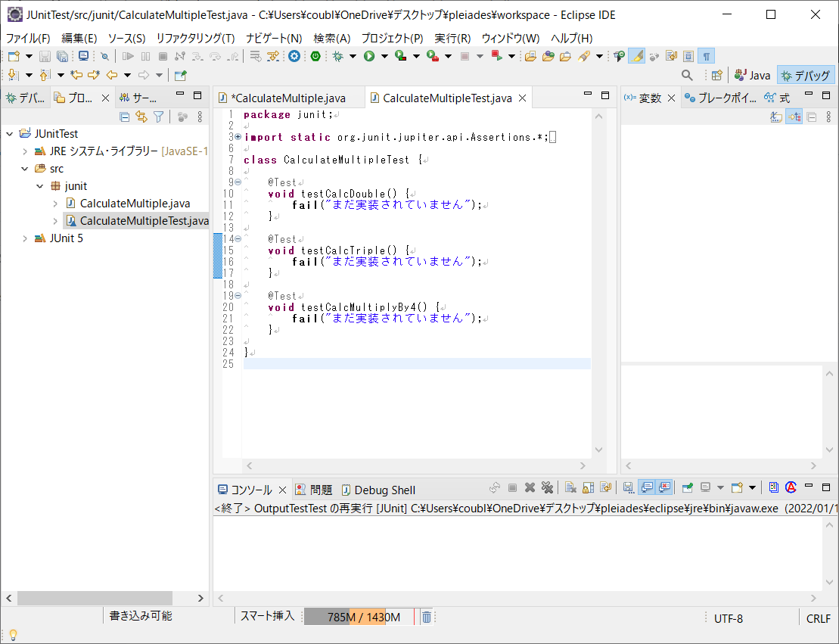Click the tip lightbulb icon in status bar
Viewport: 839px width, 644px height.
pos(14,635)
